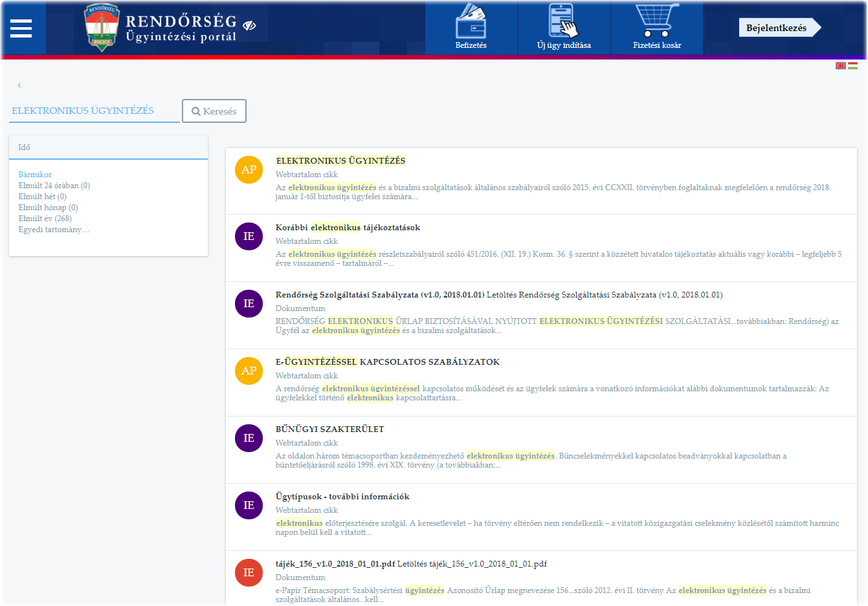This screenshot has width=868, height=606.
Task: Open Ügytípusok - további információk result
Action: pos(342,497)
